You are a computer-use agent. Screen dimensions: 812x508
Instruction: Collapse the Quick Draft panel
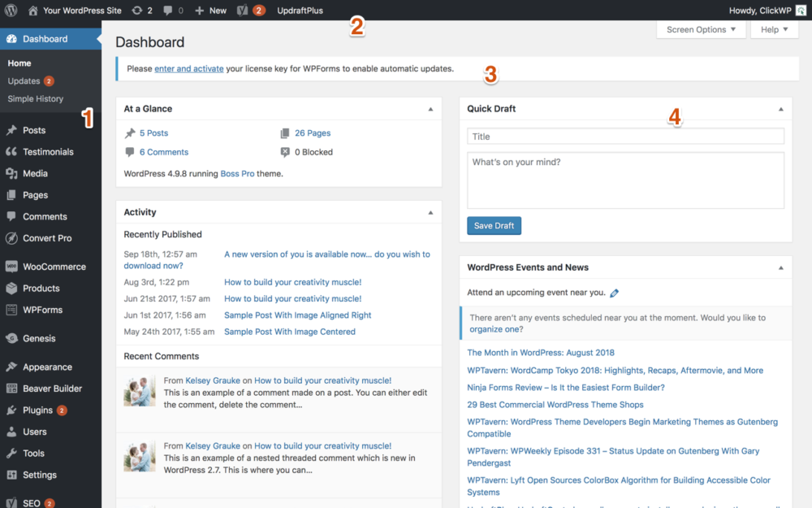pyautogui.click(x=780, y=109)
